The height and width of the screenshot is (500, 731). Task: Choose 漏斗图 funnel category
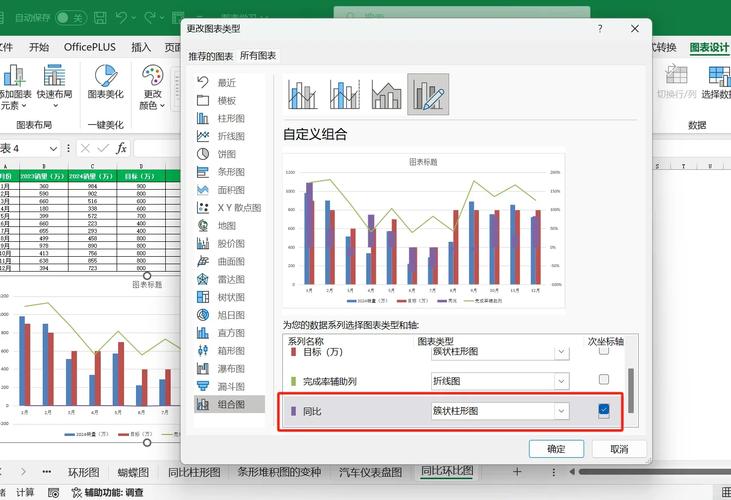click(x=228, y=386)
